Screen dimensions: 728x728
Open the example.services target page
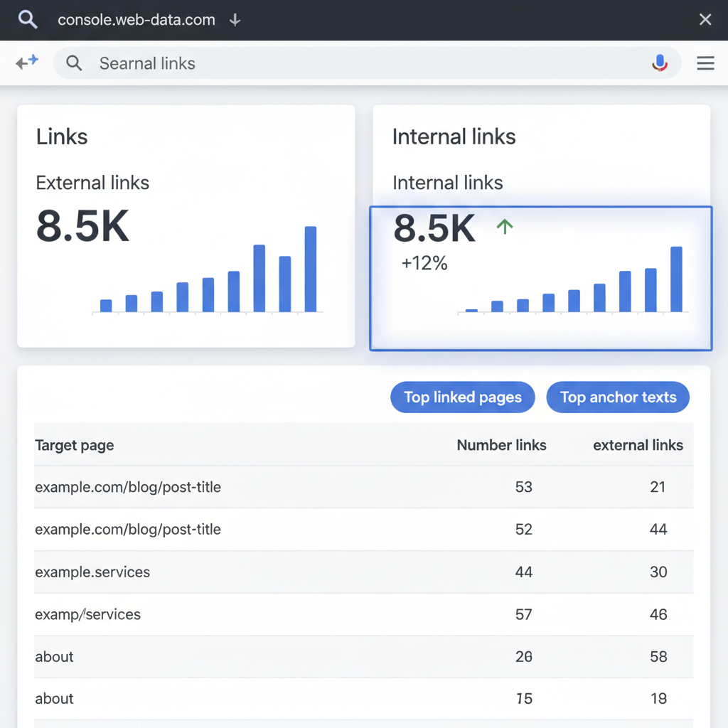tap(92, 572)
